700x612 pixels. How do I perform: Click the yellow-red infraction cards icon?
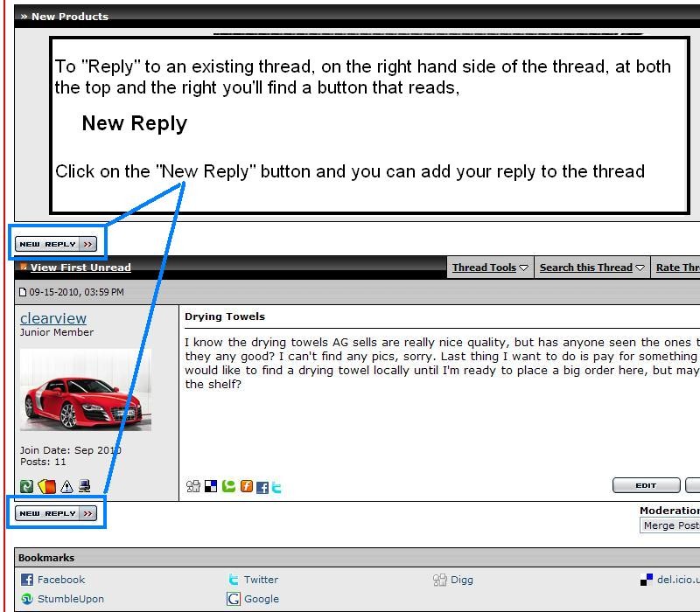point(47,486)
